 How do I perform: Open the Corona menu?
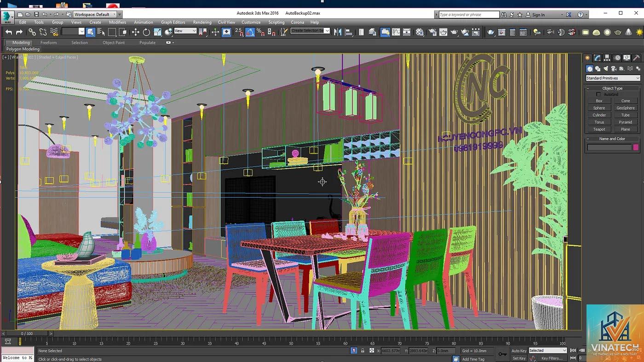click(x=297, y=22)
